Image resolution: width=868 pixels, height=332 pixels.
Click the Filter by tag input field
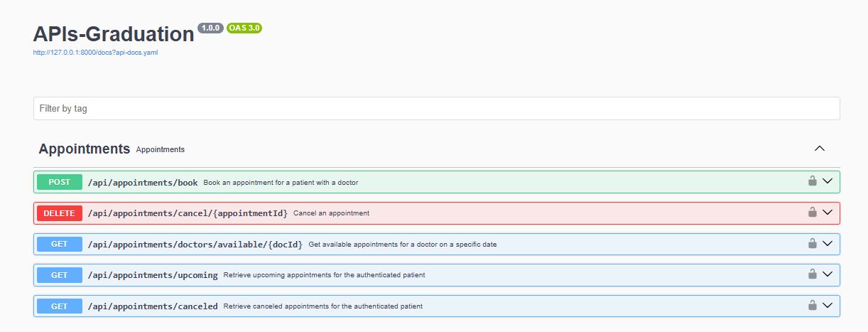click(x=436, y=109)
